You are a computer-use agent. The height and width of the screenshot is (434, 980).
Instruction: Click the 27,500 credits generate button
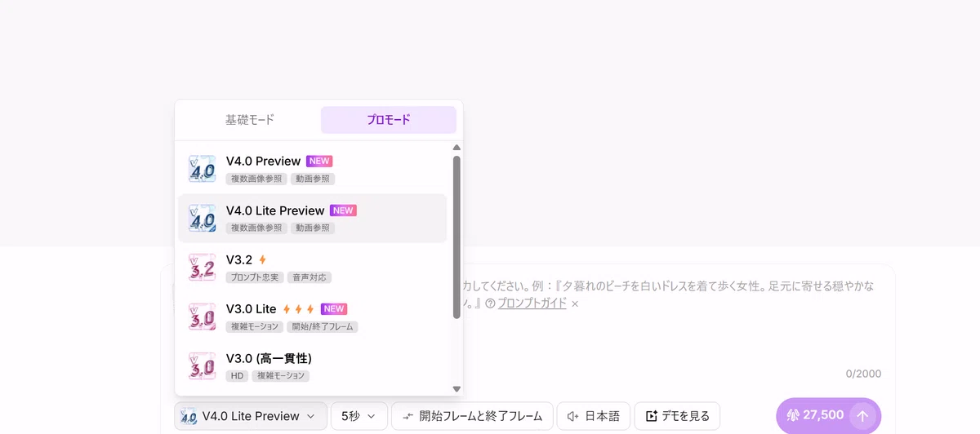tap(828, 416)
